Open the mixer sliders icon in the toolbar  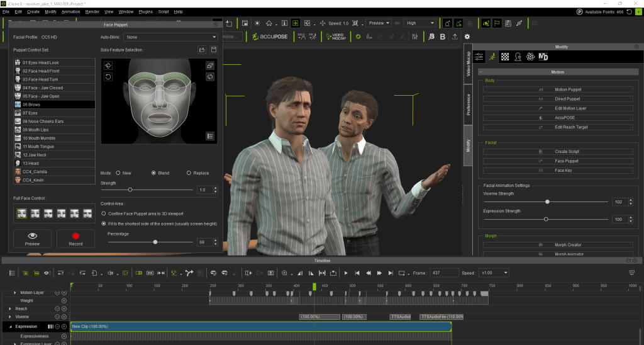click(x=415, y=37)
